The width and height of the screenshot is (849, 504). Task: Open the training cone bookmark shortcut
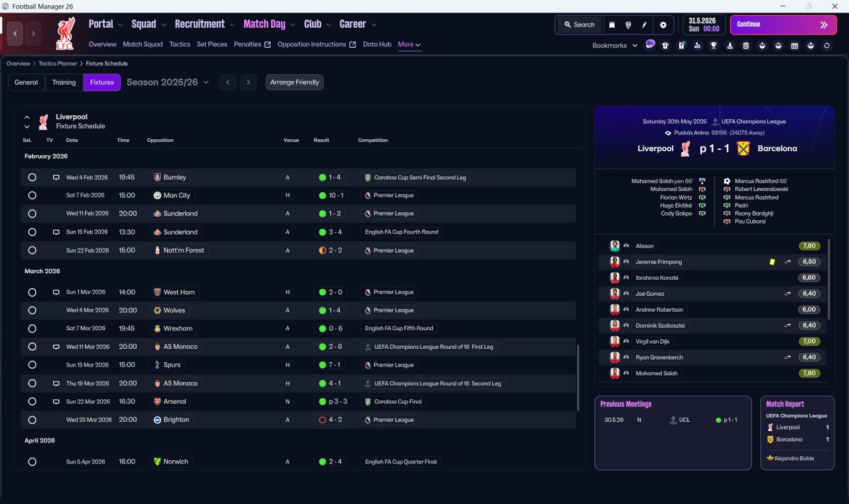tap(730, 46)
